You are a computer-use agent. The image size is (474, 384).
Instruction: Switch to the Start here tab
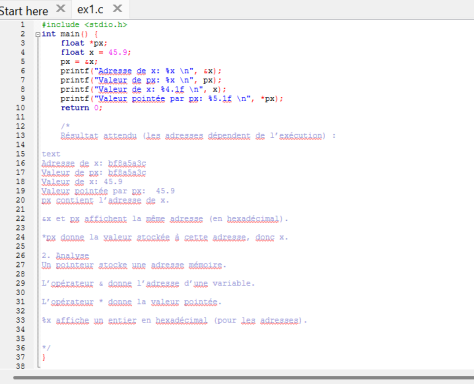click(24, 10)
